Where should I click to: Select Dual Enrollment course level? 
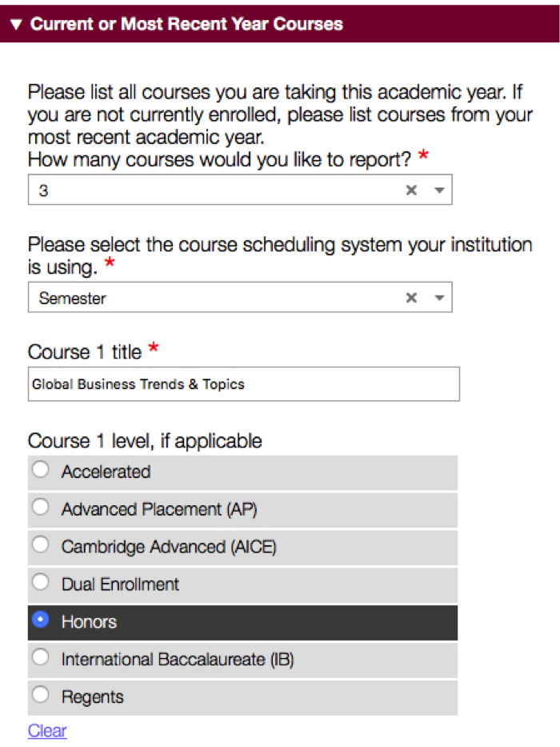point(40,583)
